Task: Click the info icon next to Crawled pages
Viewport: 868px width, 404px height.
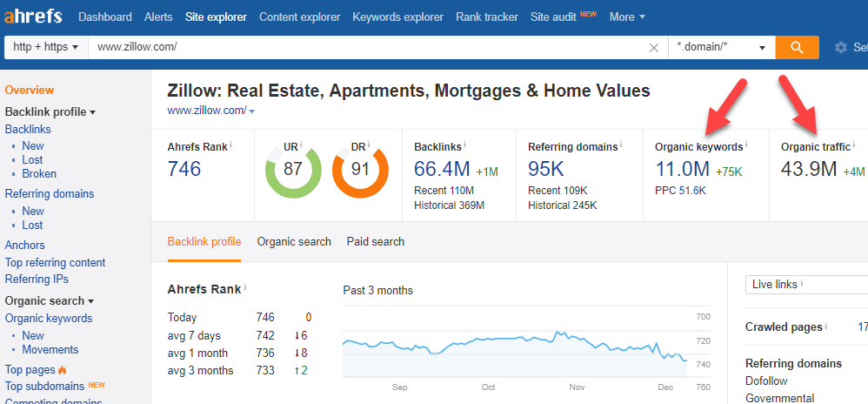Action: point(826,326)
